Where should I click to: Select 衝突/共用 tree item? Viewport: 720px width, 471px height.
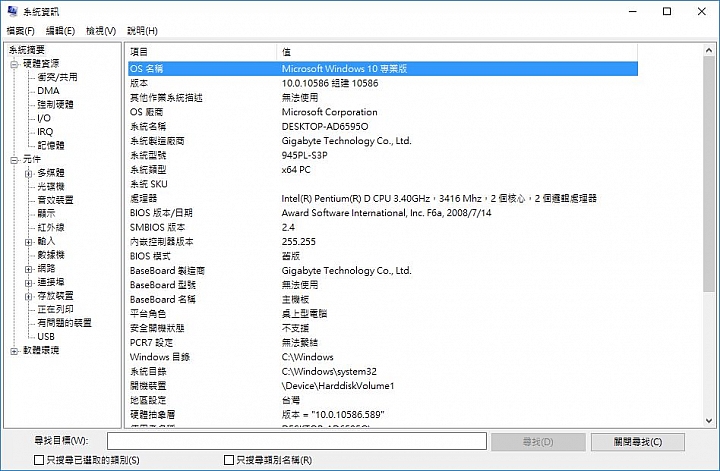click(57, 77)
